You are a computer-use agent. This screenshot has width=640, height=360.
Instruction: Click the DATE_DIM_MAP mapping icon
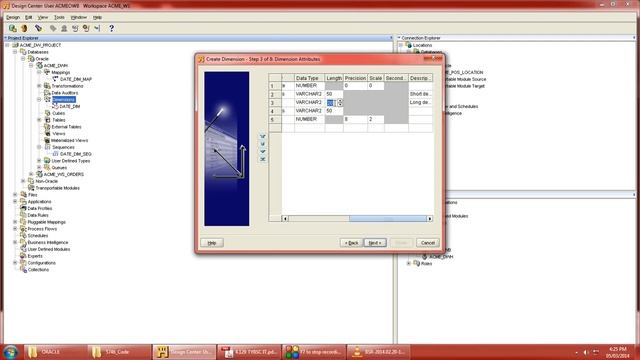click(x=55, y=79)
